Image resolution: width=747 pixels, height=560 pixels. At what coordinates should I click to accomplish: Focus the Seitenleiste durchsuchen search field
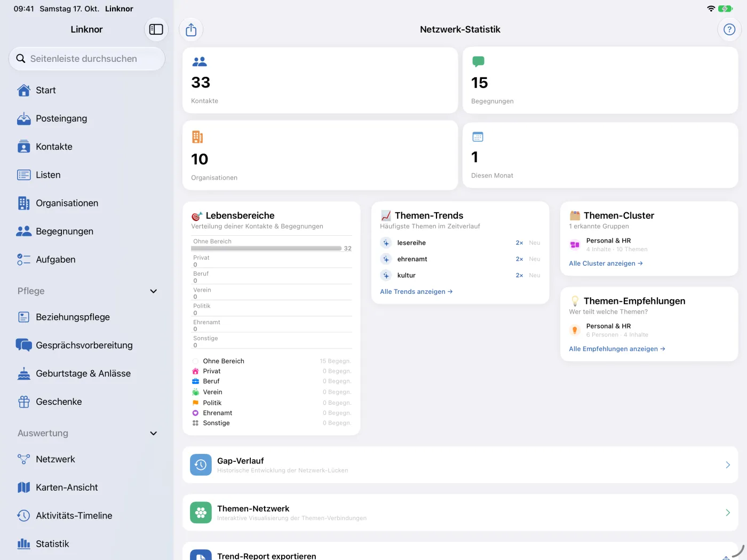pyautogui.click(x=87, y=59)
